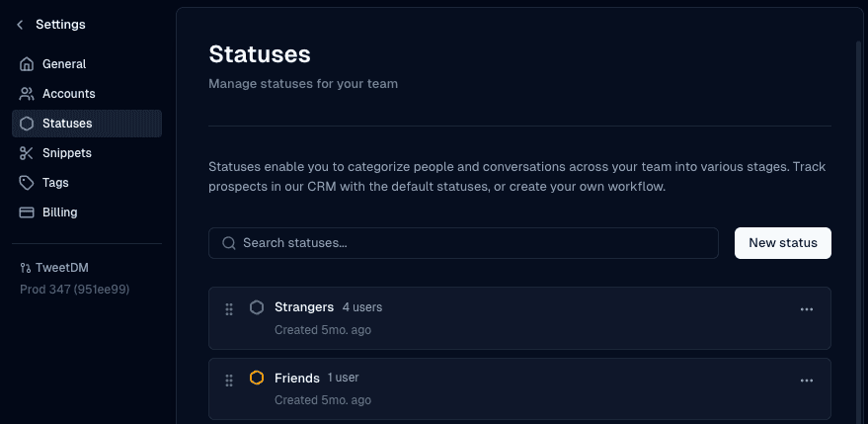Click the Snippets scissors icon
The width and height of the screenshot is (868, 424).
(27, 153)
